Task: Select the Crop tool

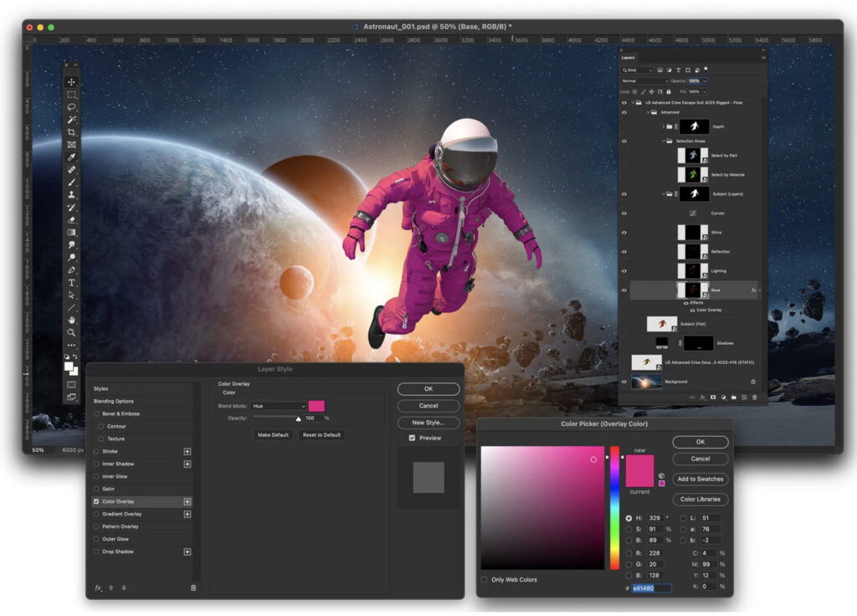Action: tap(72, 132)
